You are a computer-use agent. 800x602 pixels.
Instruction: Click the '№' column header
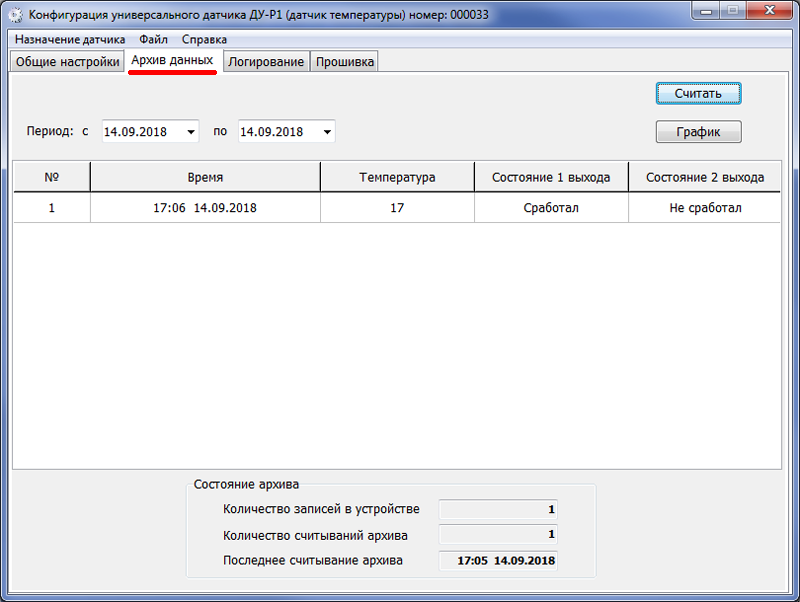pyautogui.click(x=52, y=177)
